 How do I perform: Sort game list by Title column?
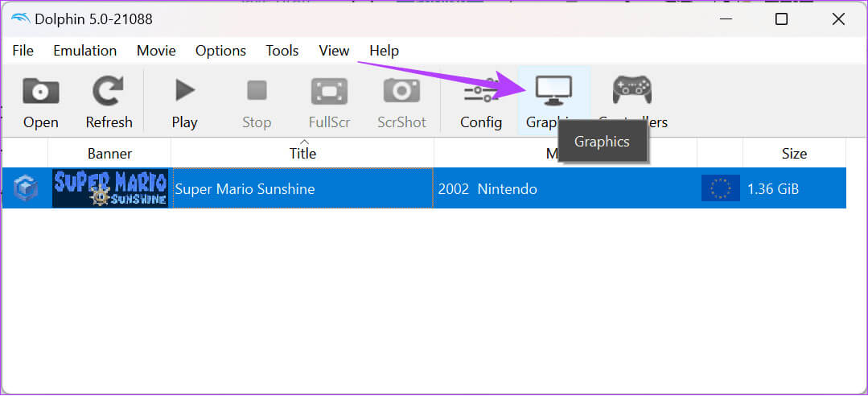[302, 153]
